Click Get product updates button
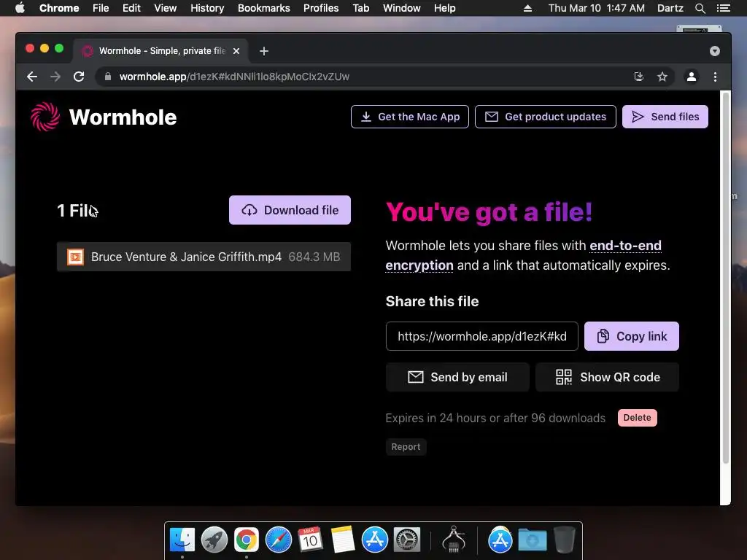The height and width of the screenshot is (560, 747). click(x=546, y=117)
